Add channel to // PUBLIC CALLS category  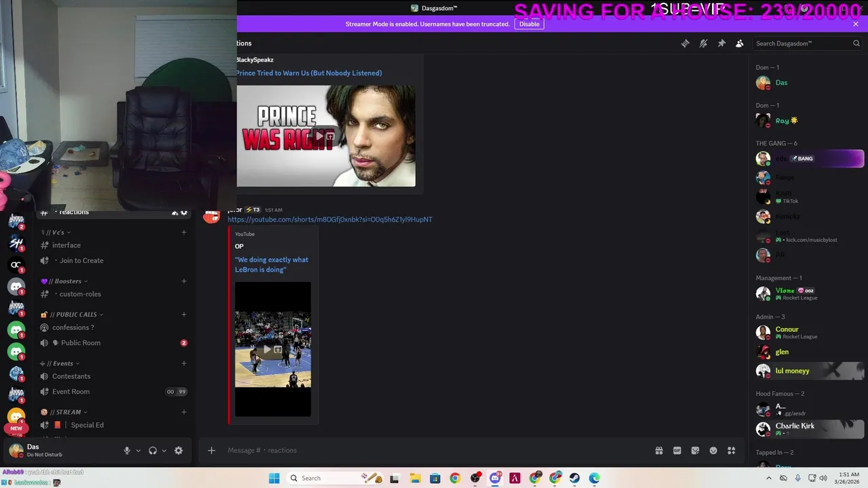pos(184,314)
